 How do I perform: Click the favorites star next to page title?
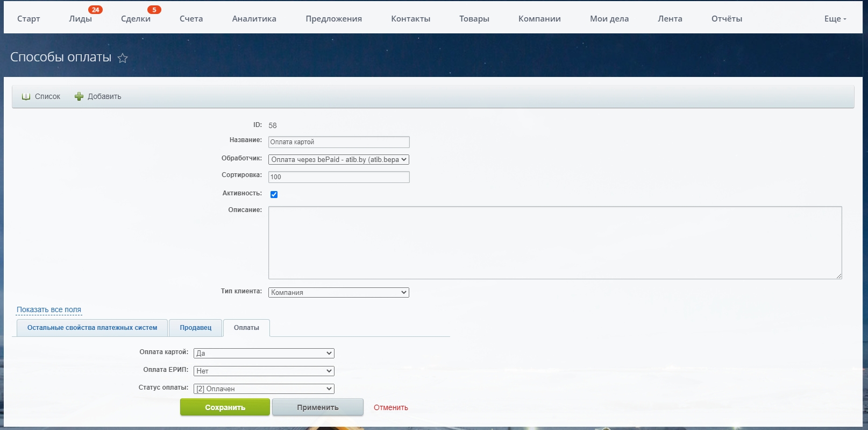[x=123, y=58]
